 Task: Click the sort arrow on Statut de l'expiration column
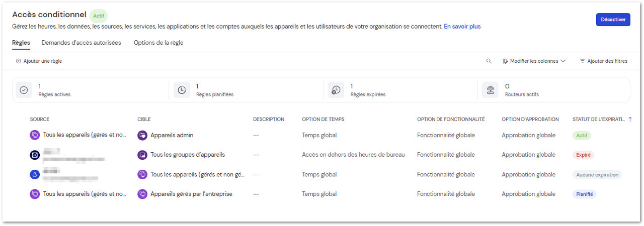pos(630,120)
